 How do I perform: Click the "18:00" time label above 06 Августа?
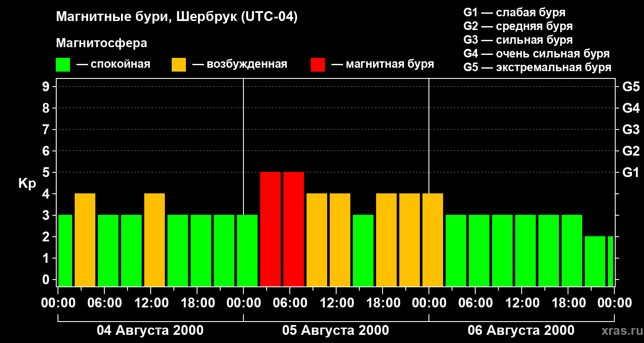tap(568, 303)
